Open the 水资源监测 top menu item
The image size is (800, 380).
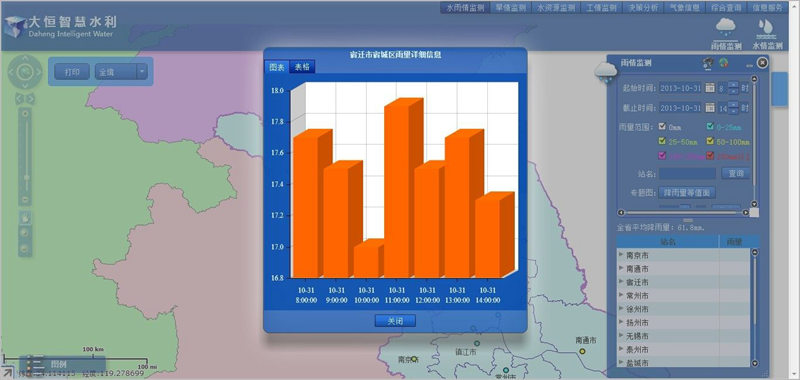coord(556,8)
